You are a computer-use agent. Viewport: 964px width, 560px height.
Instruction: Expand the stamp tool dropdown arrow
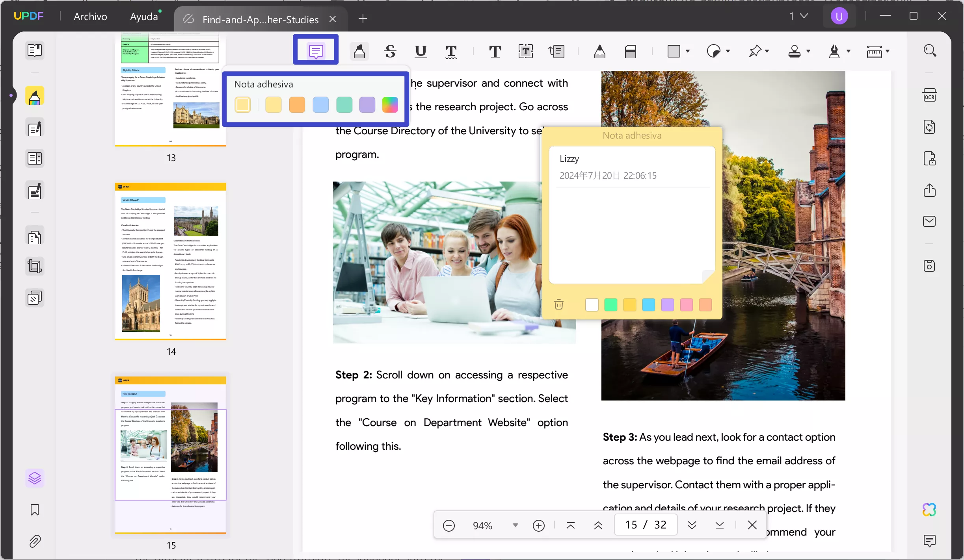click(808, 51)
